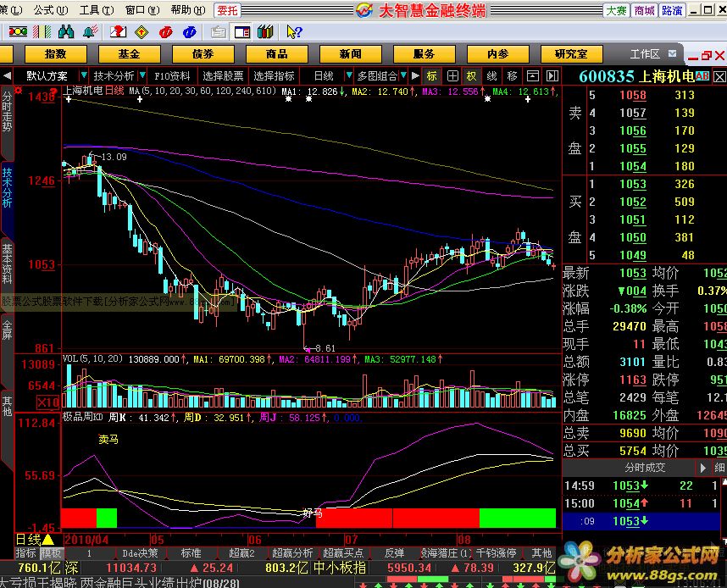Click the grid cross chart toolbar icon
Viewport: 727px width, 588px height.
click(452, 76)
